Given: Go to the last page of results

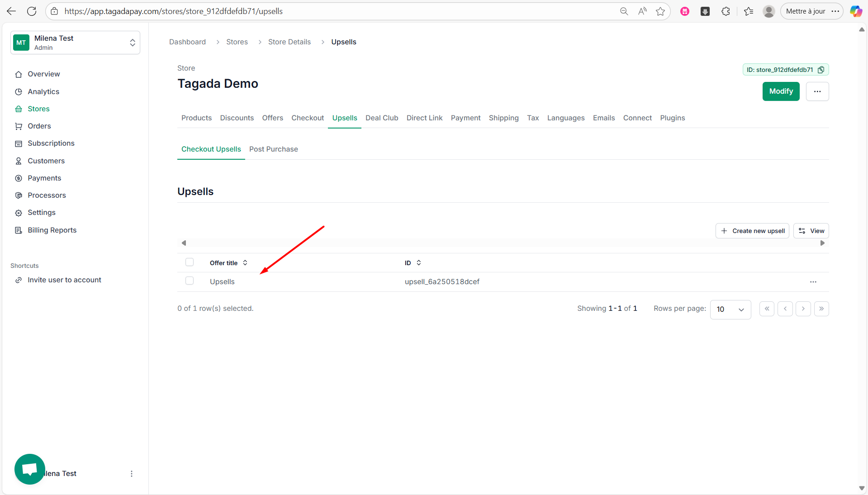Looking at the screenshot, I should click(x=821, y=309).
